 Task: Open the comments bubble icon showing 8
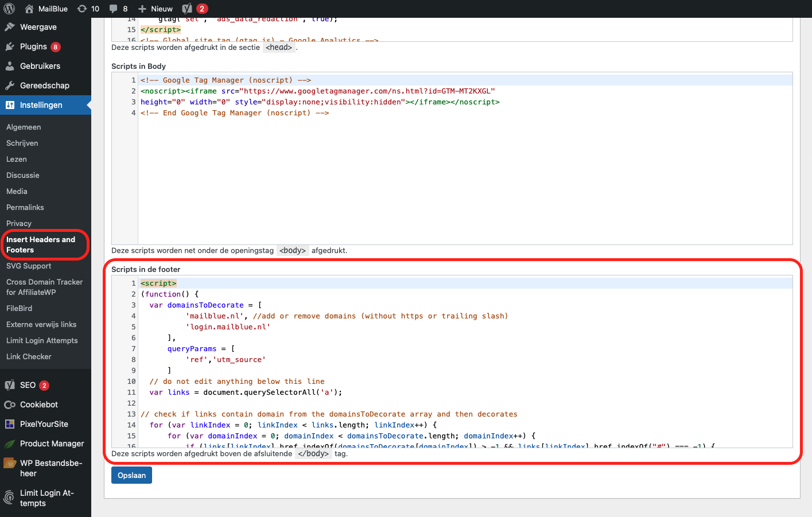click(113, 9)
